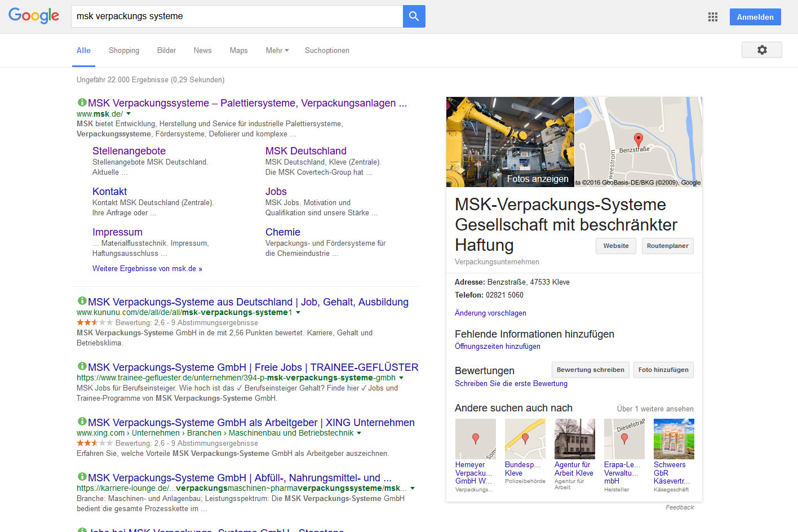Image resolution: width=798 pixels, height=532 pixels.
Task: Click Änderung vorschlagen link
Action: pos(490,313)
